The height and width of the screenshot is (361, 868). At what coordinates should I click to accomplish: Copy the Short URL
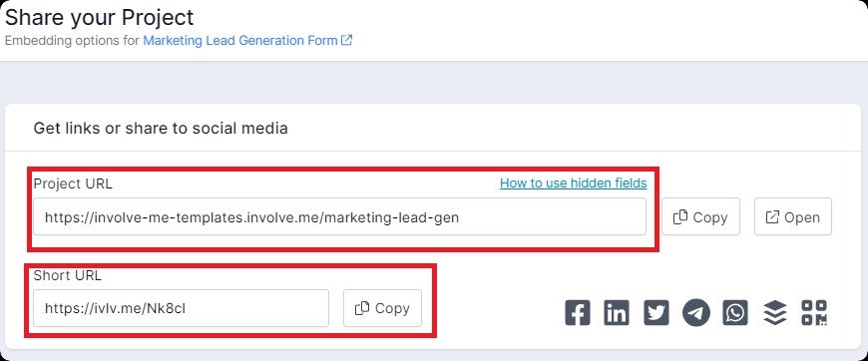click(382, 308)
